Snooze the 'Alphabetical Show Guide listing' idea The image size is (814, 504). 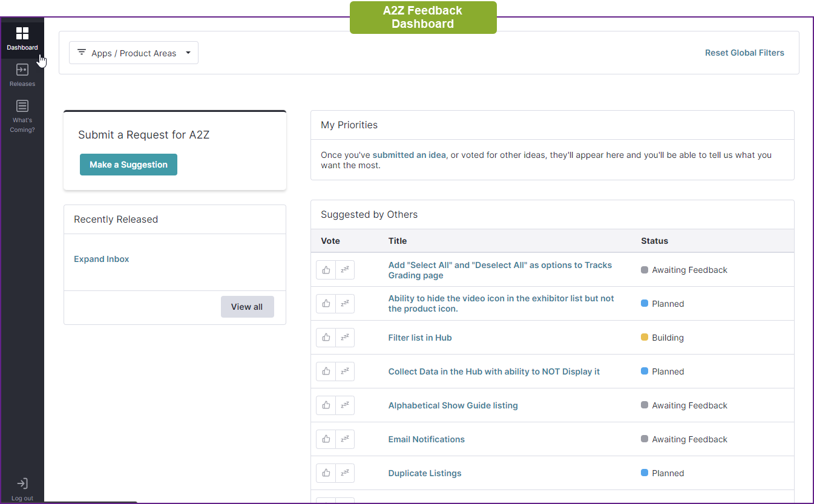coord(345,405)
